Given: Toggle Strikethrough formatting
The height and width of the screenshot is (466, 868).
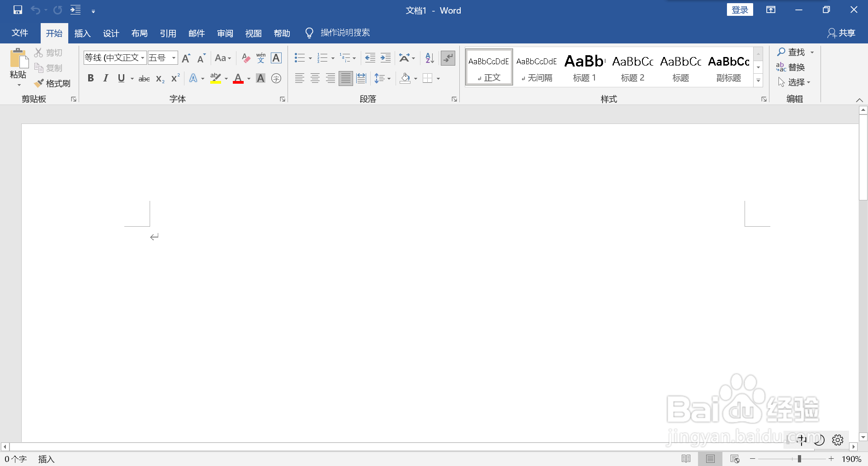Looking at the screenshot, I should (x=144, y=79).
